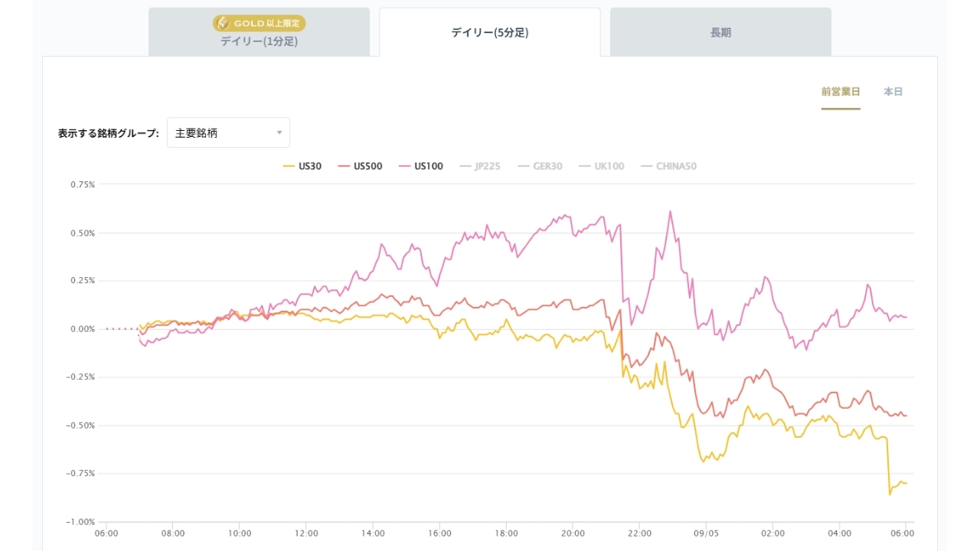Click the -1.00% y-axis label
The width and height of the screenshot is (980, 551).
point(81,522)
